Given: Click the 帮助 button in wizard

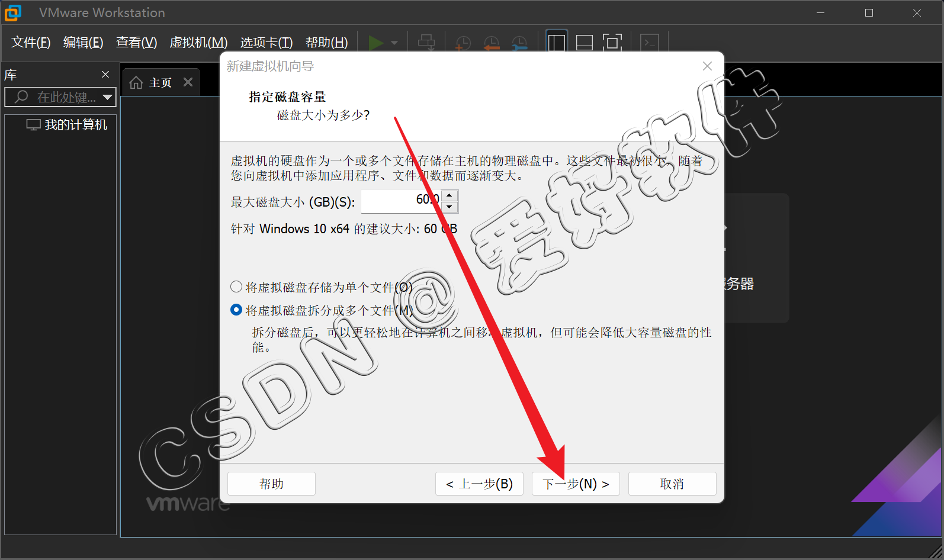Looking at the screenshot, I should 271,484.
